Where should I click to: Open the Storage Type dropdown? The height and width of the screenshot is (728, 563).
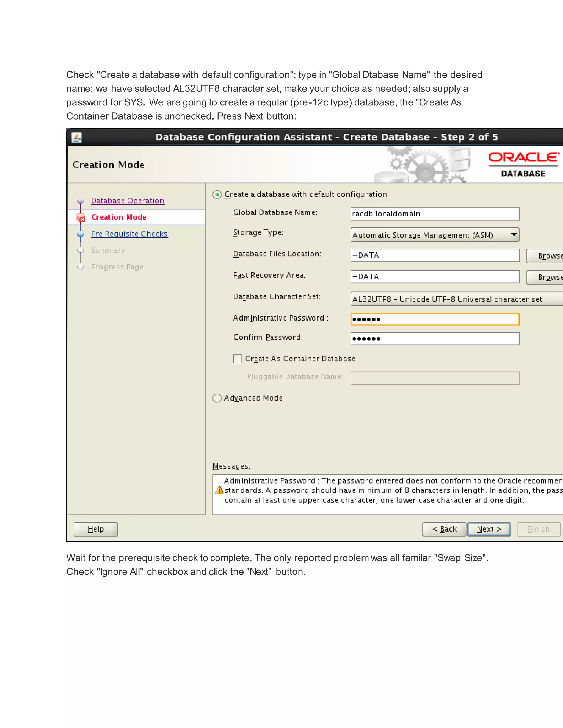point(435,235)
